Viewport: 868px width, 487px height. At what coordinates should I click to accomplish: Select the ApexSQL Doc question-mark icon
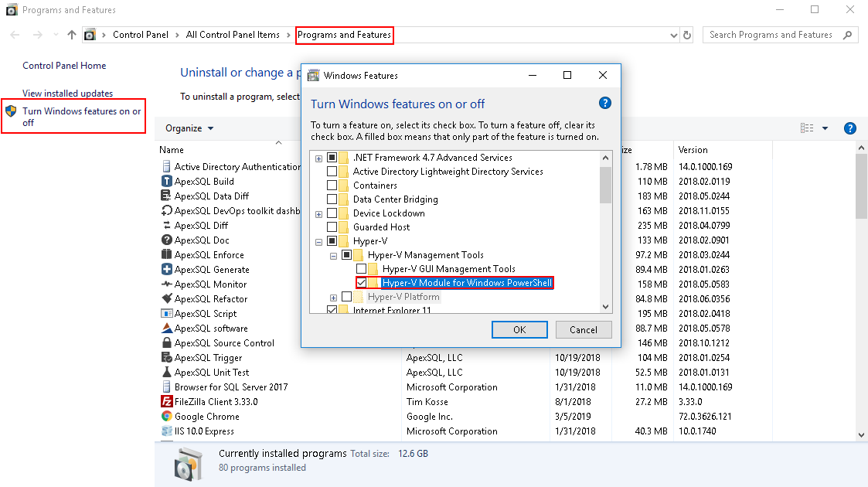pyautogui.click(x=167, y=240)
